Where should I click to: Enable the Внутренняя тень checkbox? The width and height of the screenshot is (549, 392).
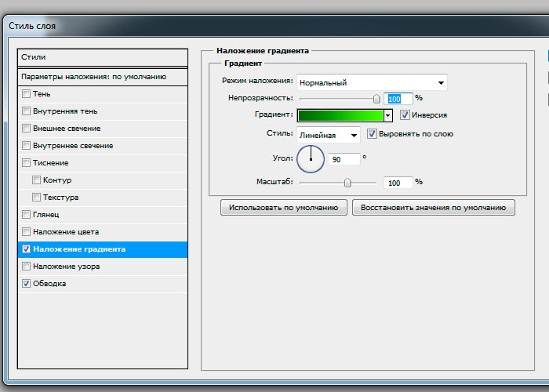coord(27,111)
